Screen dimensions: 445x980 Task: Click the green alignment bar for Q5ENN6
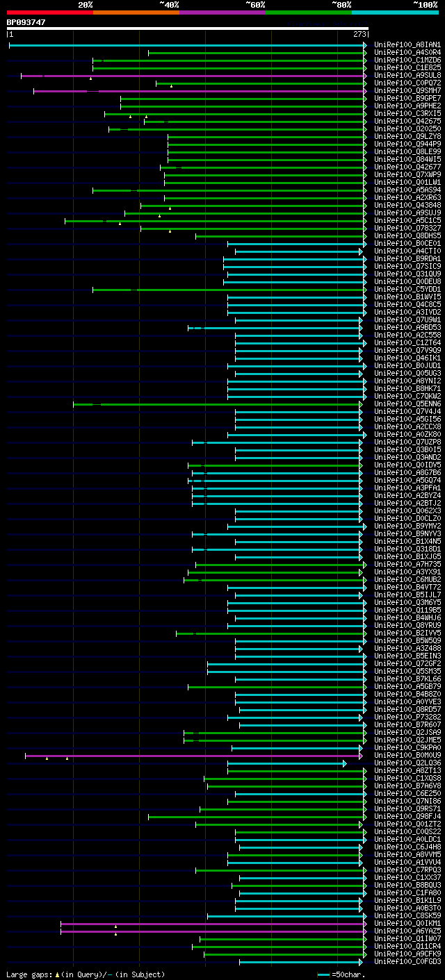[218, 404]
